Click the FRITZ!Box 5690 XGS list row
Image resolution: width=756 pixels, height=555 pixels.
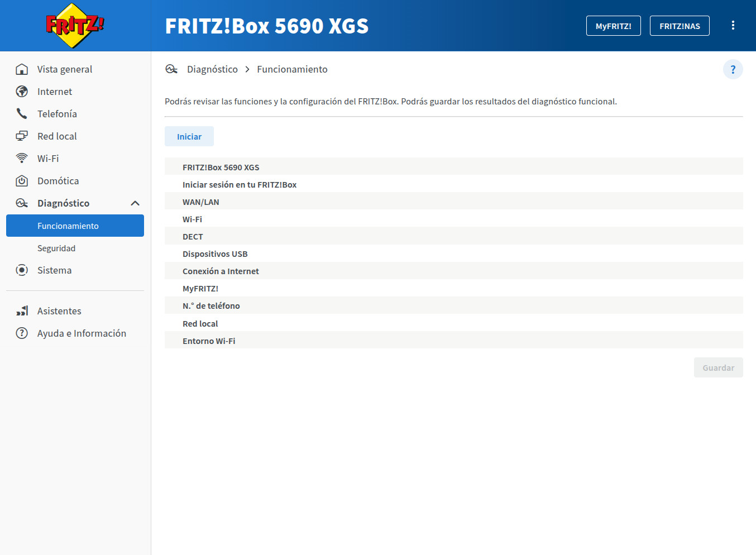pyautogui.click(x=453, y=167)
